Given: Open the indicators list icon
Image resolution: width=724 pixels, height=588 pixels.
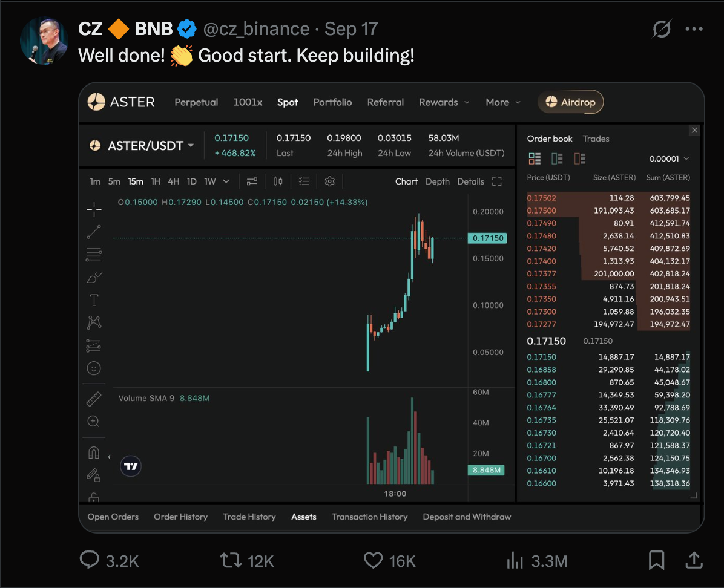Looking at the screenshot, I should (303, 181).
